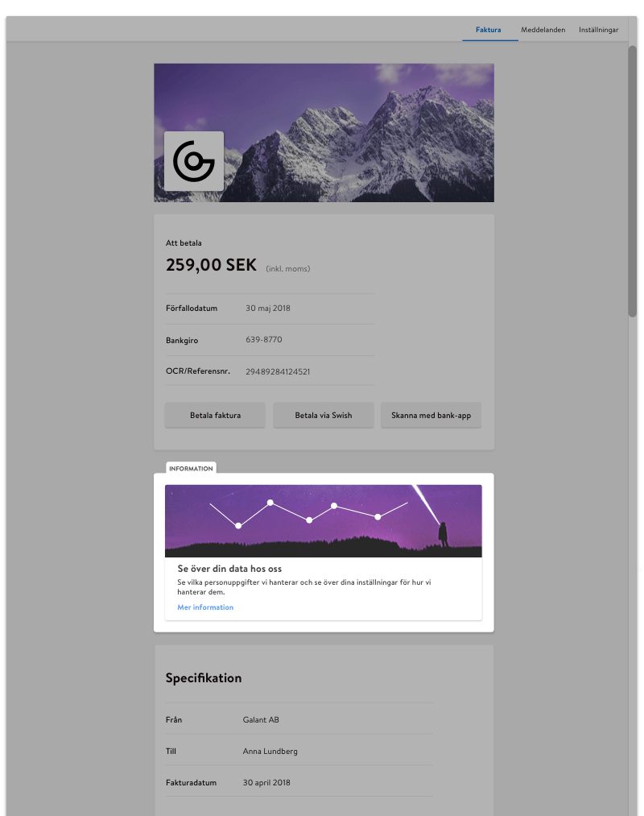Click the purple night sky info image

323,521
